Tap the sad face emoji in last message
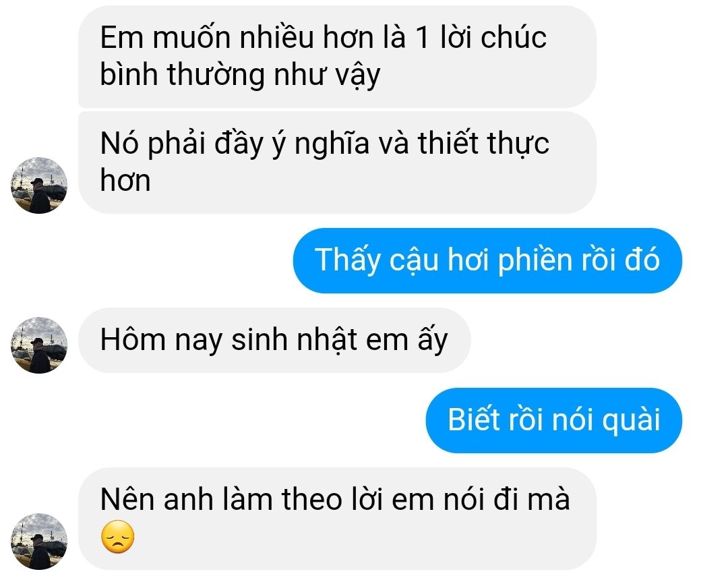728x578 pixels. coord(117,537)
